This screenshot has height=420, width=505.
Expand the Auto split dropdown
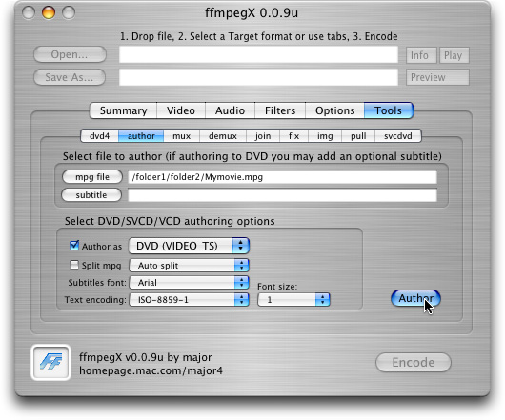click(189, 266)
